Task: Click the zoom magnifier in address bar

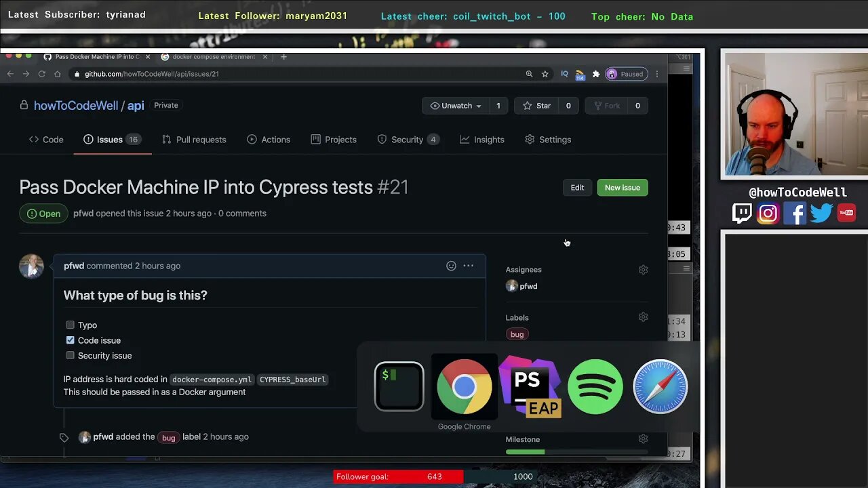Action: 529,74
